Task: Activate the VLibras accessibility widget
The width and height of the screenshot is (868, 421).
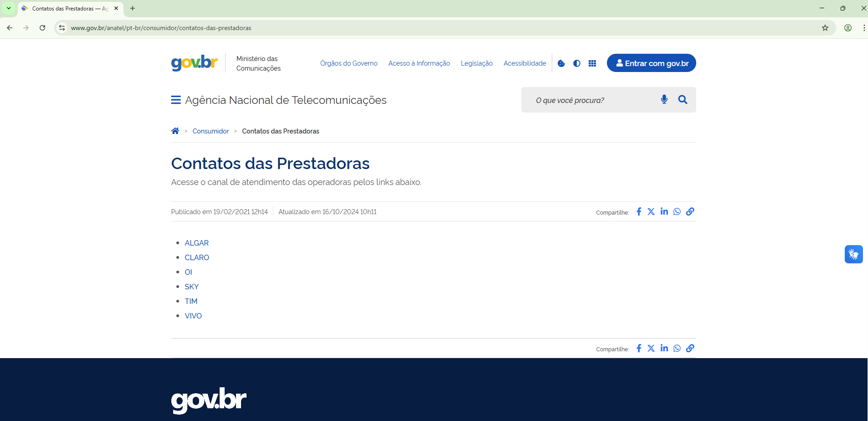Action: [x=854, y=254]
